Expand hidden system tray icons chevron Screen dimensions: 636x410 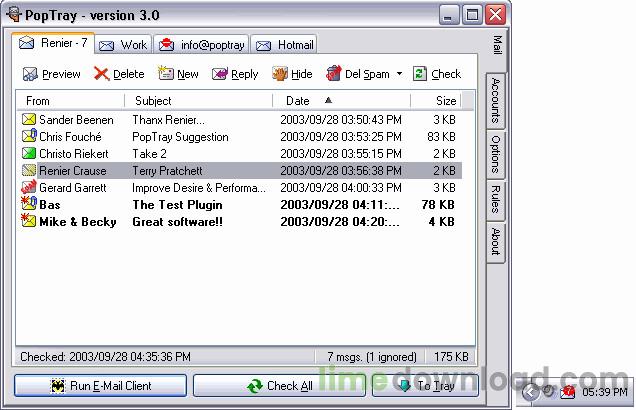(530, 392)
